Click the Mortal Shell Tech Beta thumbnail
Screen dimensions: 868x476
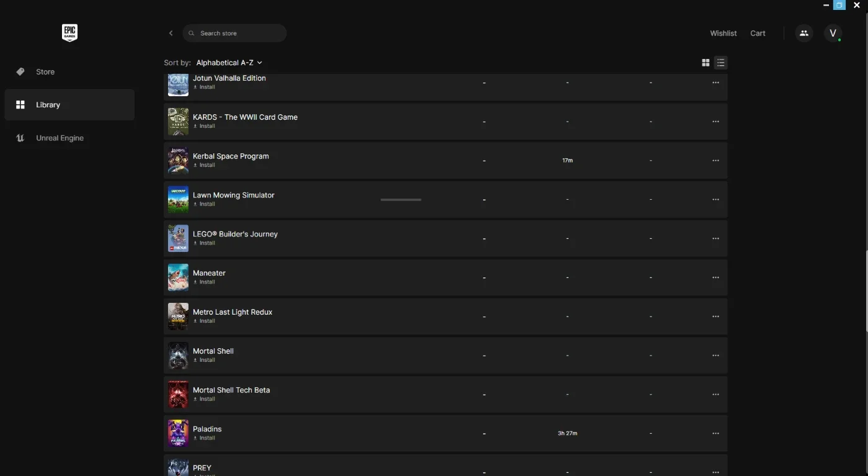(178, 395)
